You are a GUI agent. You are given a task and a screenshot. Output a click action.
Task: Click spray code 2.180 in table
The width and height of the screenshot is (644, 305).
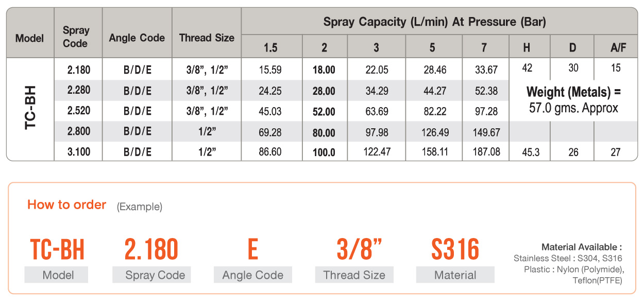tap(78, 69)
